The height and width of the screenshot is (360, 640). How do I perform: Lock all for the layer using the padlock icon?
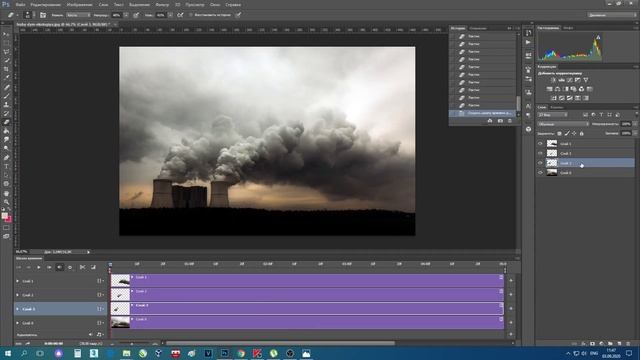582,133
